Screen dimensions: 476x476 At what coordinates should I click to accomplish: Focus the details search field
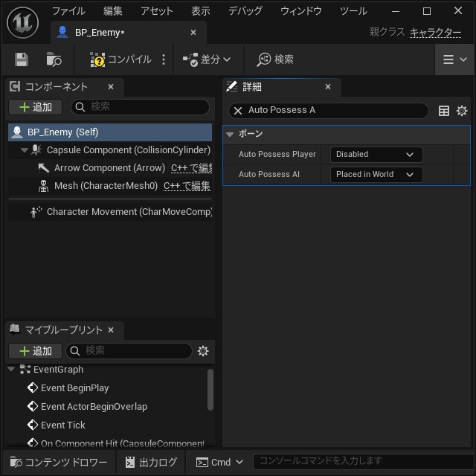[329, 110]
